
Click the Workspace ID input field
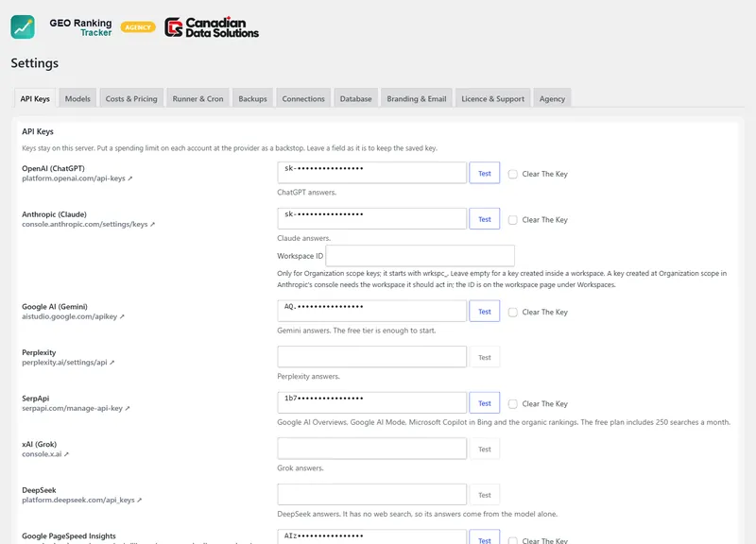(x=420, y=255)
